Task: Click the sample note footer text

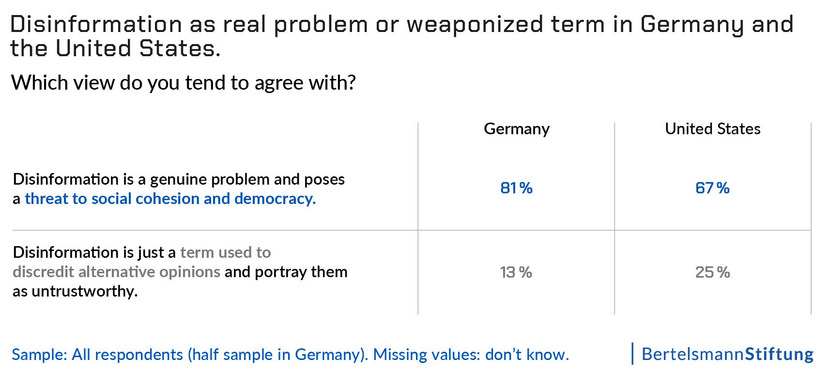Action: (x=290, y=354)
